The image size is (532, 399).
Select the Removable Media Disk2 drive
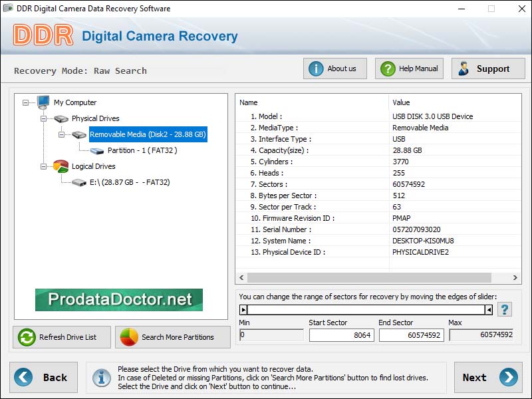coord(148,134)
